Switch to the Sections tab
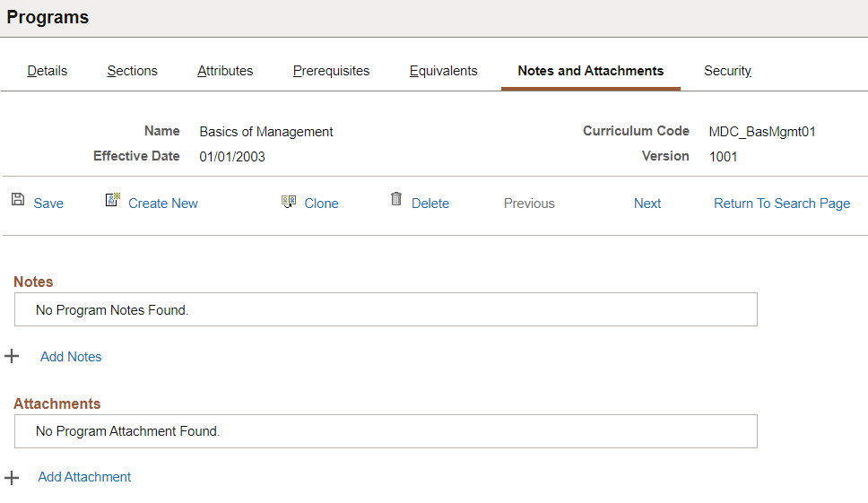This screenshot has width=868, height=503. tap(133, 71)
